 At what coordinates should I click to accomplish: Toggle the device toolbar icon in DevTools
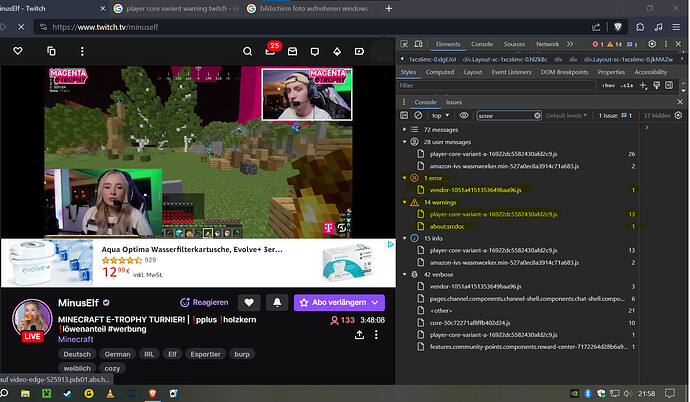click(x=418, y=44)
